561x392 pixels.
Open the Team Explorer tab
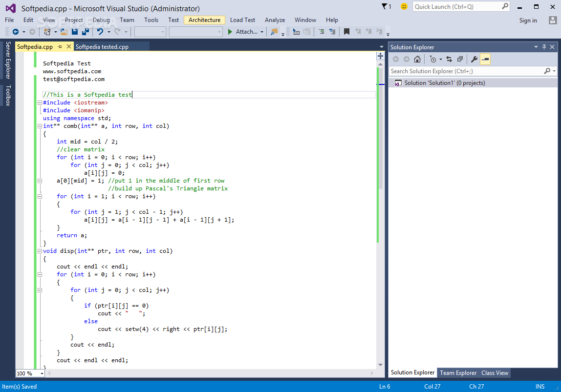point(458,373)
